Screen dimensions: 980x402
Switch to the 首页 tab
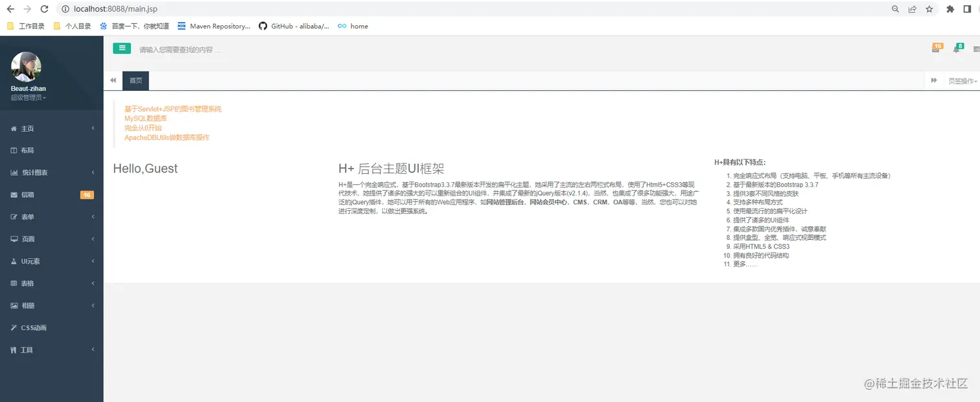pyautogui.click(x=135, y=80)
